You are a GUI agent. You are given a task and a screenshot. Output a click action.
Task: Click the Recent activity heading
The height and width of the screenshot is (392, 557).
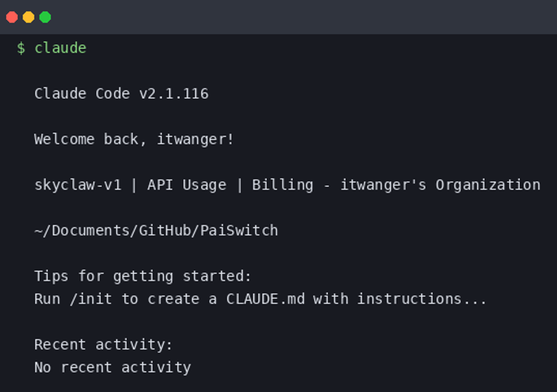click(103, 345)
